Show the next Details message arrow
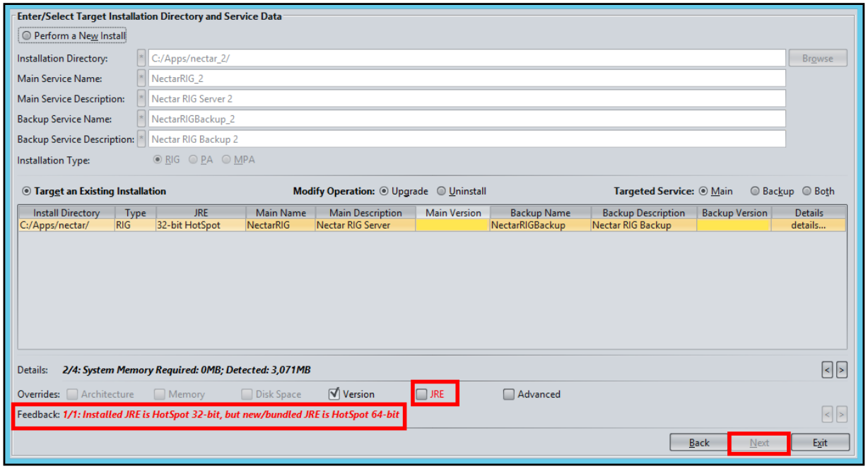The image size is (868, 469). point(841,369)
